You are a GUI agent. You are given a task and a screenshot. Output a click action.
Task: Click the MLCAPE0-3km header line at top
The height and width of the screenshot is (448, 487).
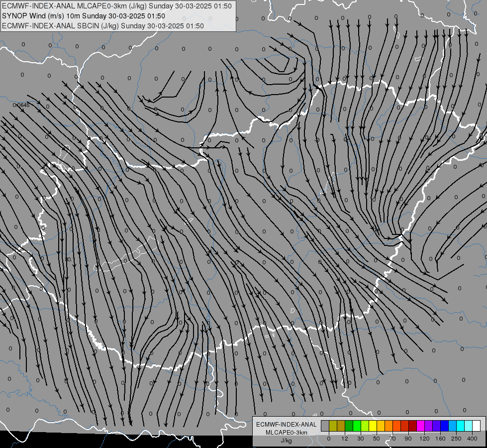coord(116,6)
